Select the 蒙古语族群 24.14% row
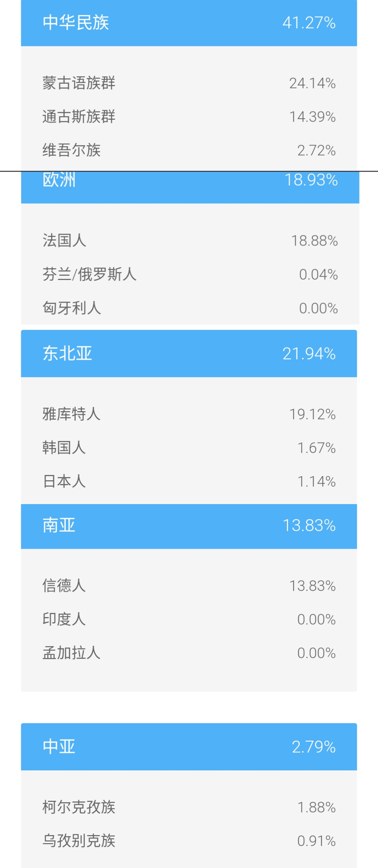 189,83
